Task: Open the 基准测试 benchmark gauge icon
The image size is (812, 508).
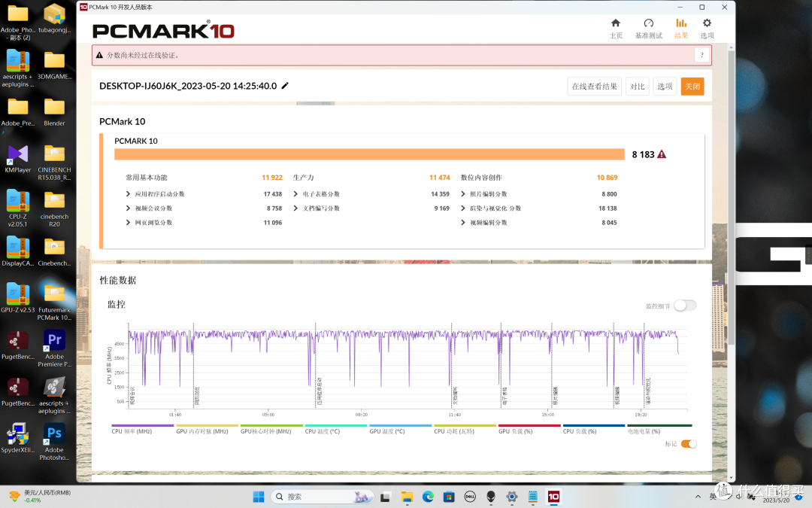Action: pyautogui.click(x=648, y=29)
